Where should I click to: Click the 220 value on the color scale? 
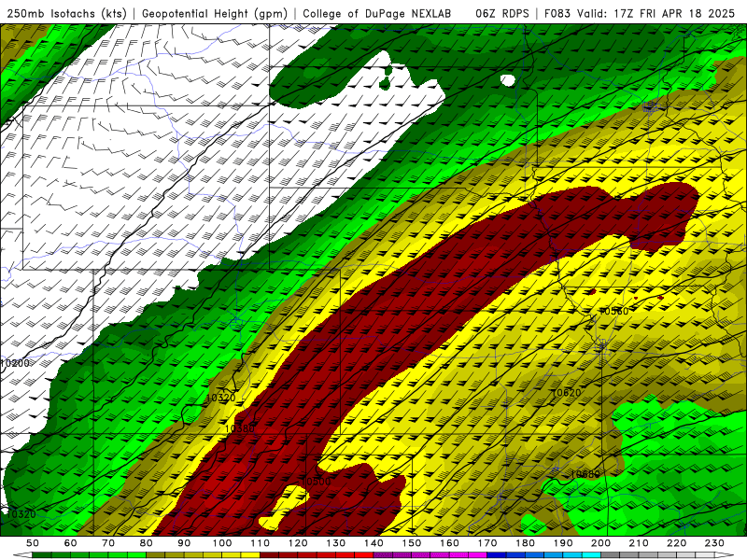click(677, 543)
